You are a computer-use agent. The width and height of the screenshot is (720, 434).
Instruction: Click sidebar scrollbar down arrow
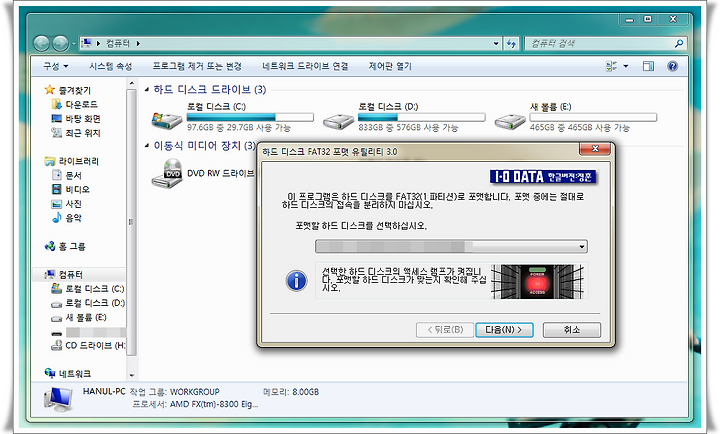coord(131,375)
